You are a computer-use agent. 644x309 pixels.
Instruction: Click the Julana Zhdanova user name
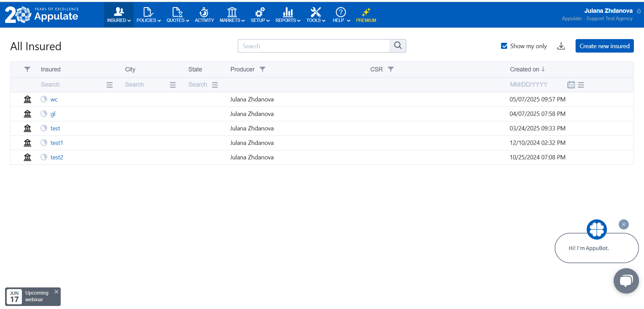[608, 11]
